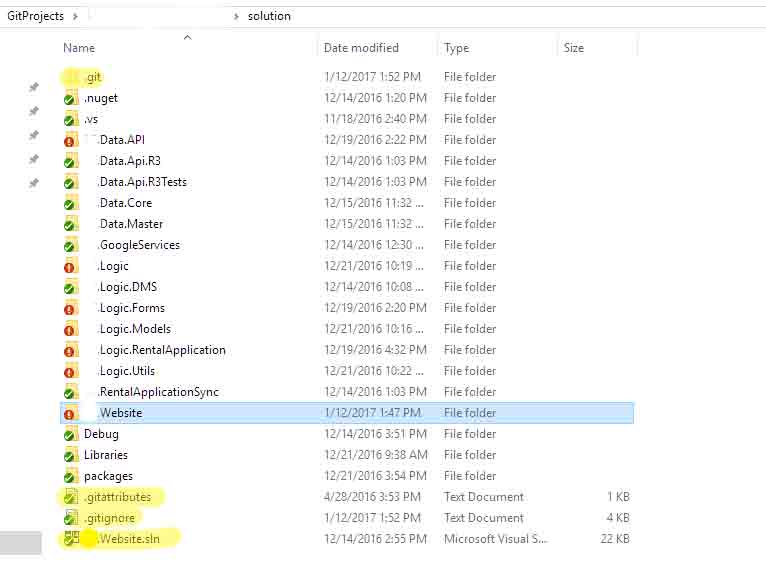This screenshot has width=766, height=584.
Task: Select the .gitignore file icon
Action: point(71,518)
